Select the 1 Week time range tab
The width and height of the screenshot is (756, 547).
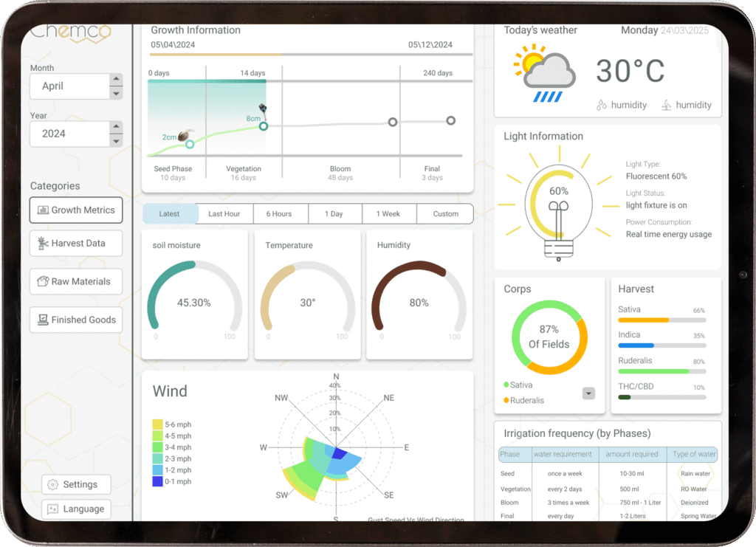tap(388, 214)
